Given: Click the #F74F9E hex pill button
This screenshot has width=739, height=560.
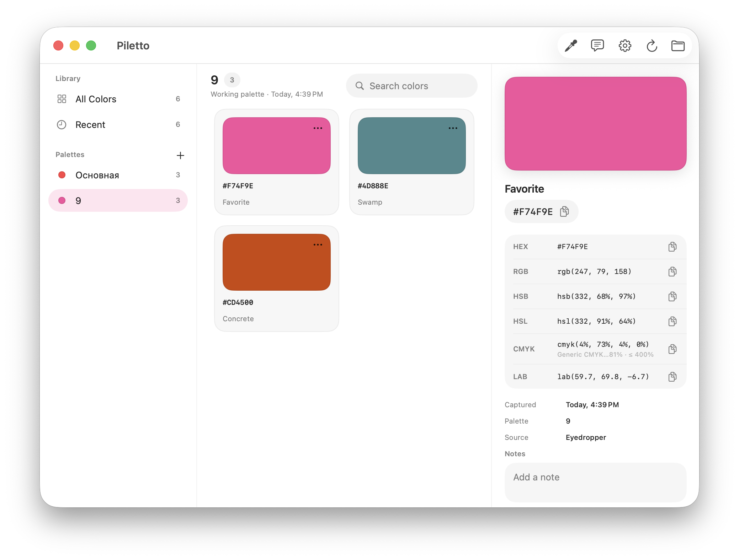Looking at the screenshot, I should click(x=541, y=212).
